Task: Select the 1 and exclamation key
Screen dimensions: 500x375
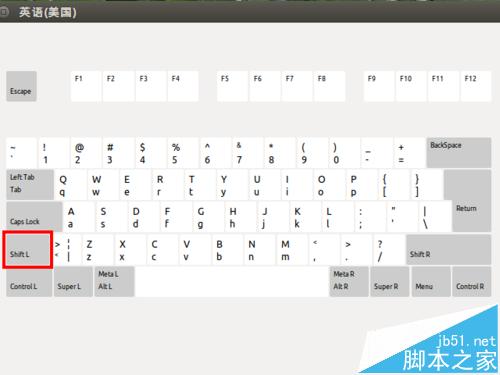Action: (x=54, y=153)
